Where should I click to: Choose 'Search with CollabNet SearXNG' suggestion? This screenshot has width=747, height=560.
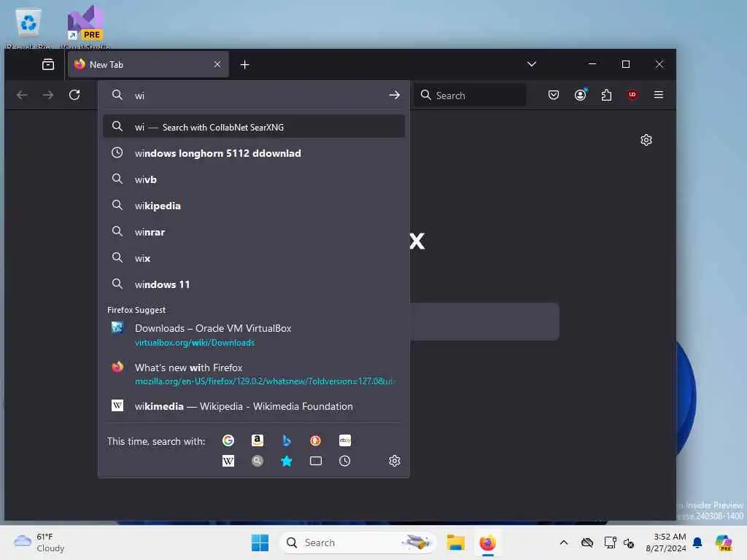(x=254, y=127)
